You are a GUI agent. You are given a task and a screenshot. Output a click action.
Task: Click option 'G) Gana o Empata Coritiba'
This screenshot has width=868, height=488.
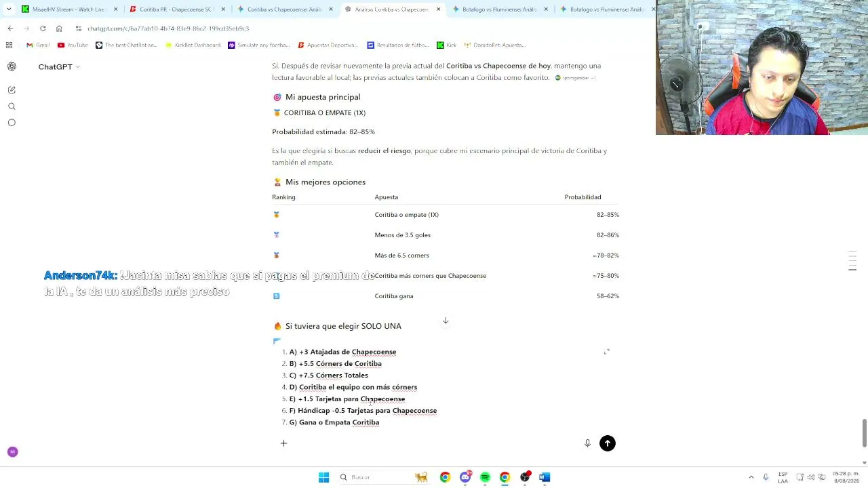click(334, 422)
